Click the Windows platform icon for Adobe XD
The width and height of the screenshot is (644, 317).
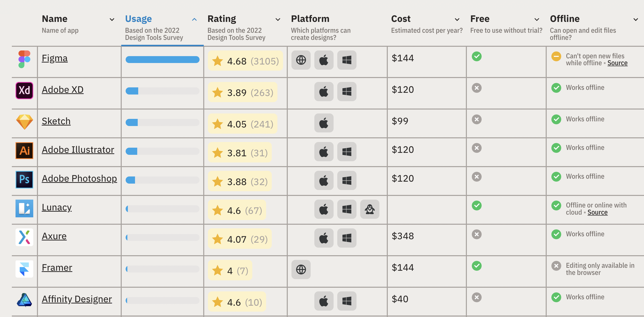pos(347,91)
